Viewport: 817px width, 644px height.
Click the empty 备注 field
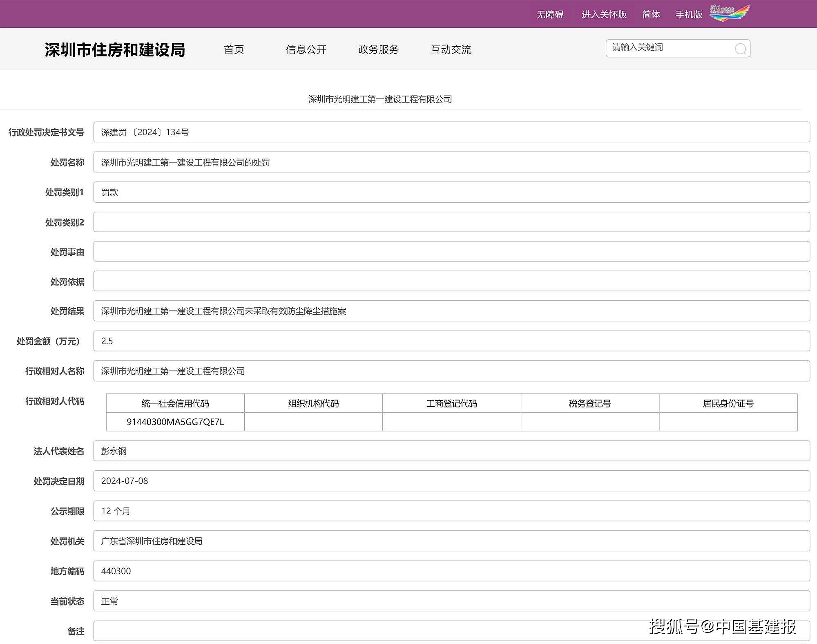(x=451, y=631)
